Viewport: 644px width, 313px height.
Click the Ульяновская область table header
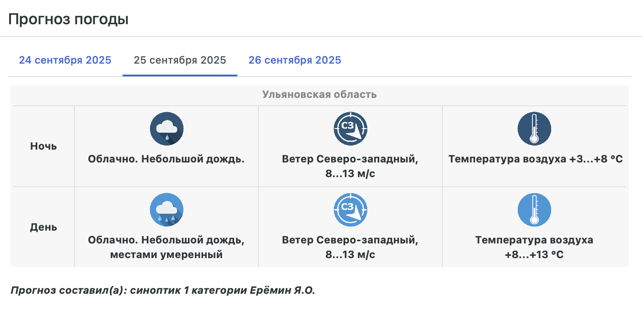point(319,95)
